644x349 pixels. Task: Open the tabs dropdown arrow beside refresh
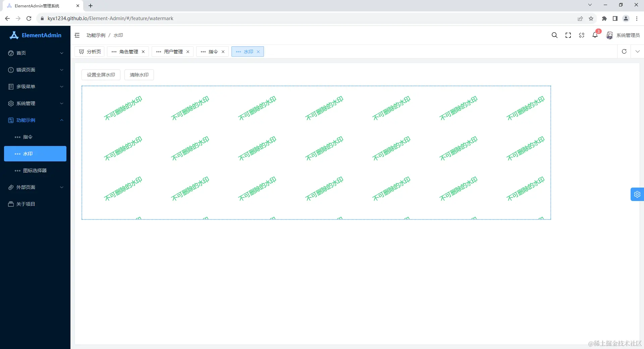pyautogui.click(x=638, y=51)
